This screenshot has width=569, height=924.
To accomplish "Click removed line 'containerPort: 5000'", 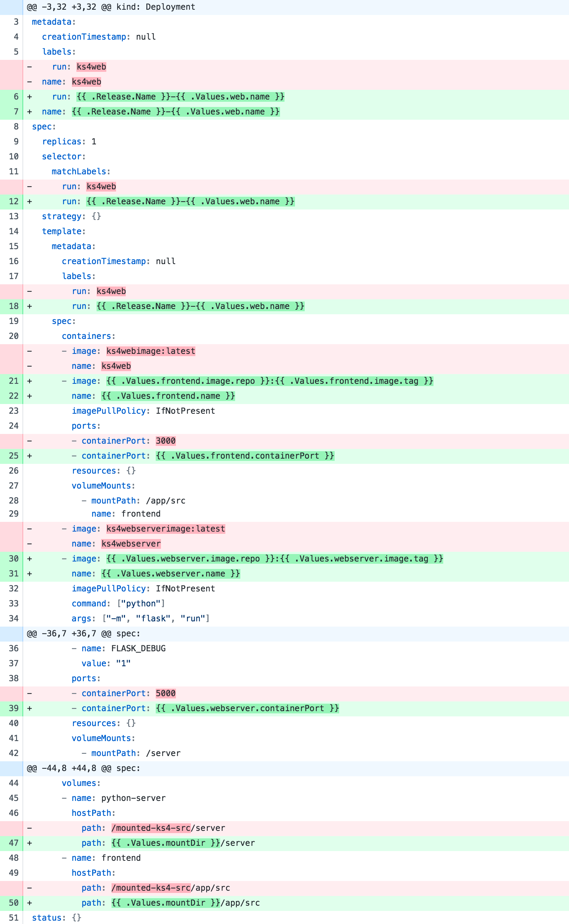I will click(296, 694).
